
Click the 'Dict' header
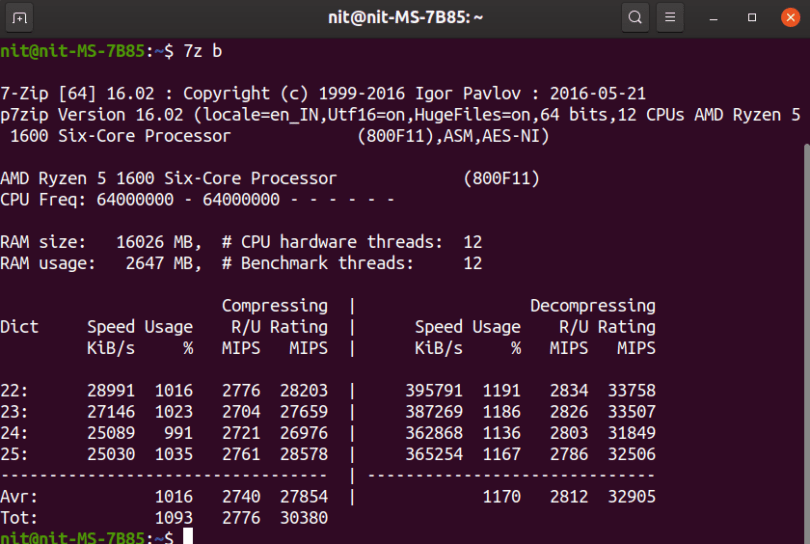point(19,327)
